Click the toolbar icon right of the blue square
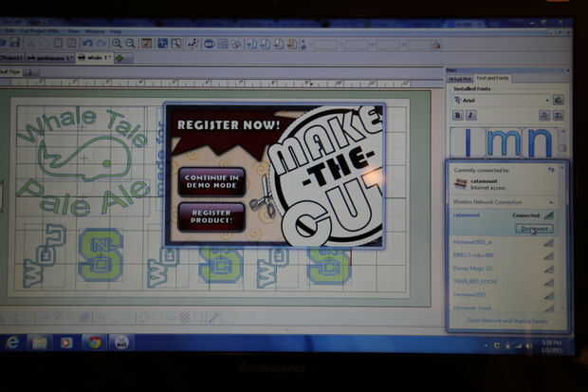 pos(176,43)
